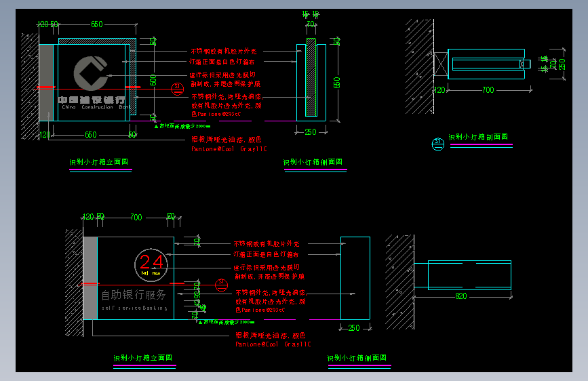Click the red "24" hour circle emblem
This screenshot has height=381, width=588.
pos(151,265)
